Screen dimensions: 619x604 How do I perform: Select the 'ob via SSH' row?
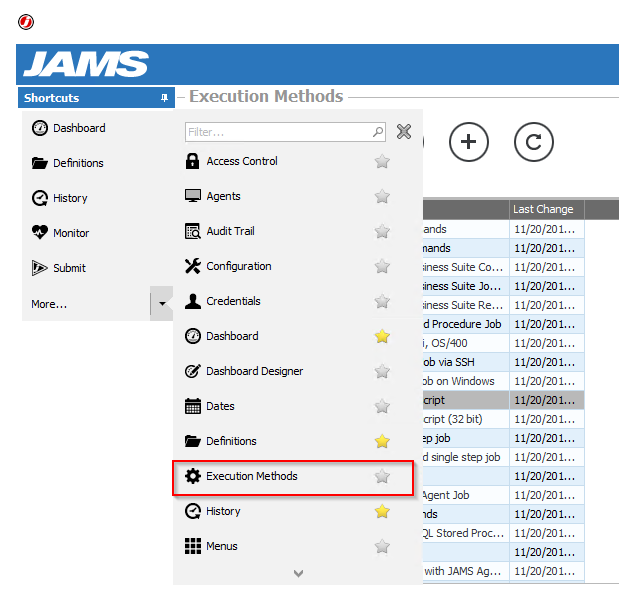pyautogui.click(x=503, y=362)
